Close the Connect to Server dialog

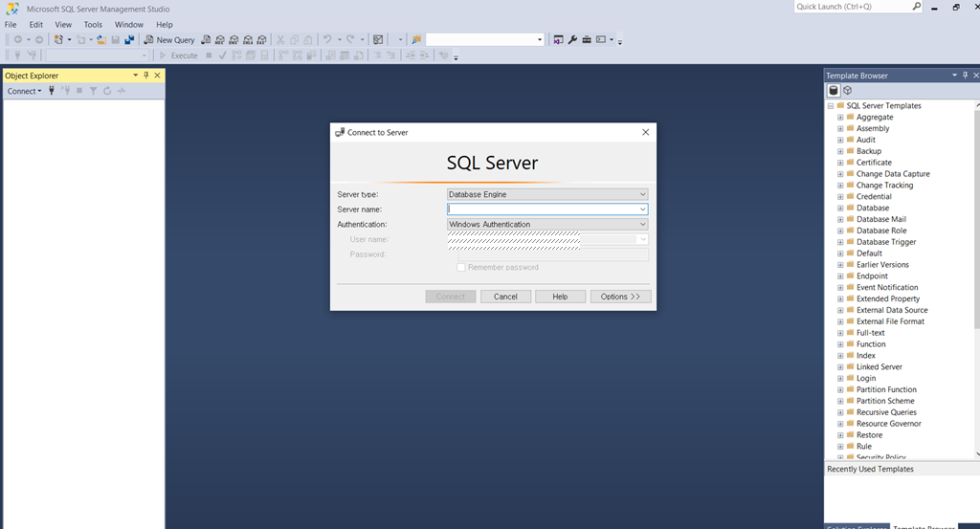(x=646, y=132)
